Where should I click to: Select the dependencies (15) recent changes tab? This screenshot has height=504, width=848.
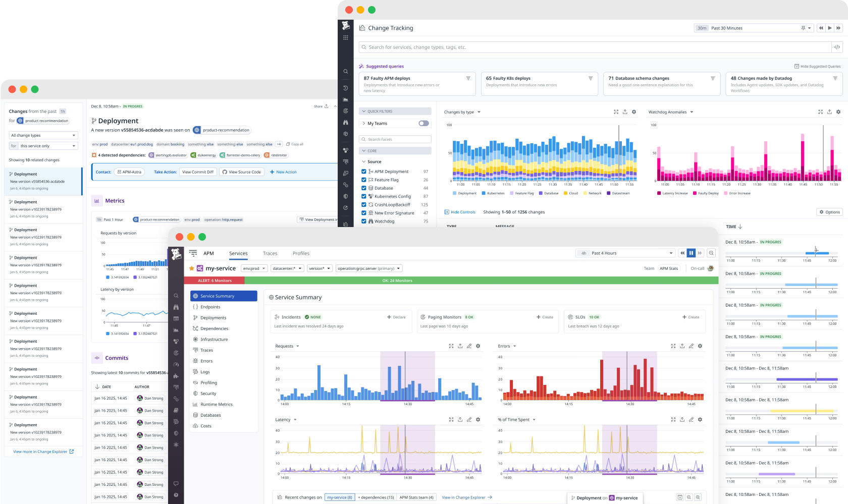tap(376, 497)
